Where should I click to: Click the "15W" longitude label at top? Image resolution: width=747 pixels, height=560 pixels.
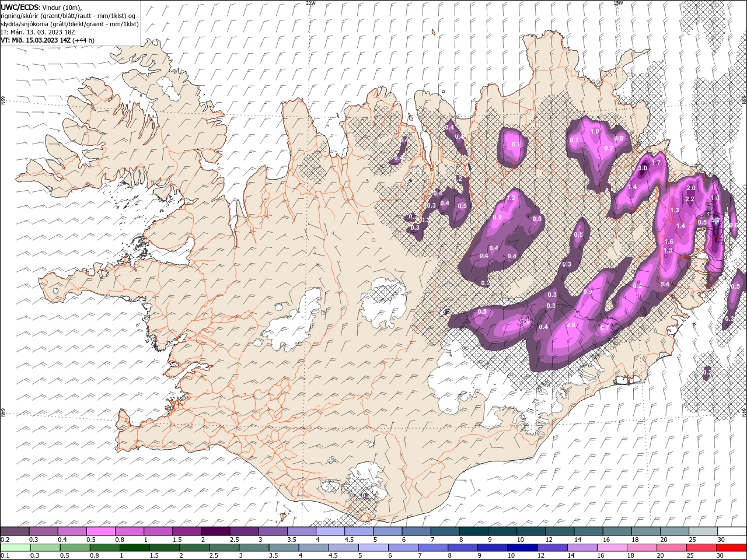click(x=618, y=3)
